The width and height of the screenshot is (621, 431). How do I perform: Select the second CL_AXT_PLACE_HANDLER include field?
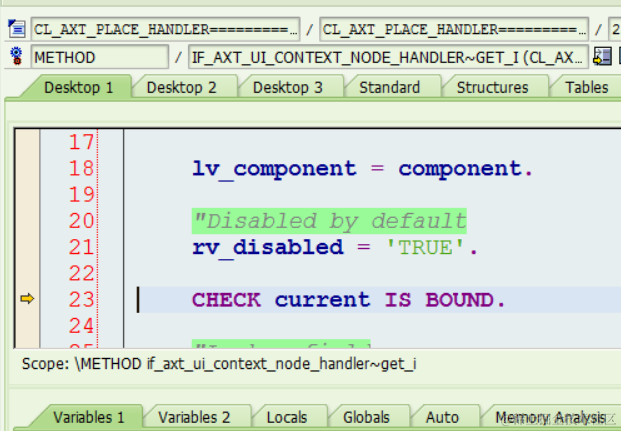pyautogui.click(x=454, y=29)
